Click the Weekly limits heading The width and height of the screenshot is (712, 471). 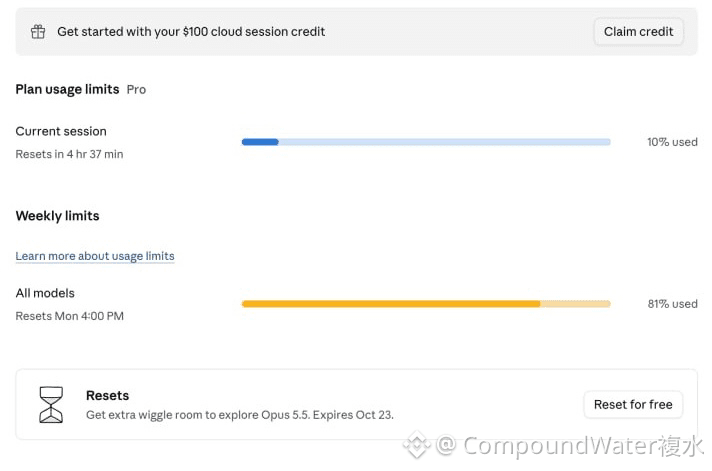57,216
